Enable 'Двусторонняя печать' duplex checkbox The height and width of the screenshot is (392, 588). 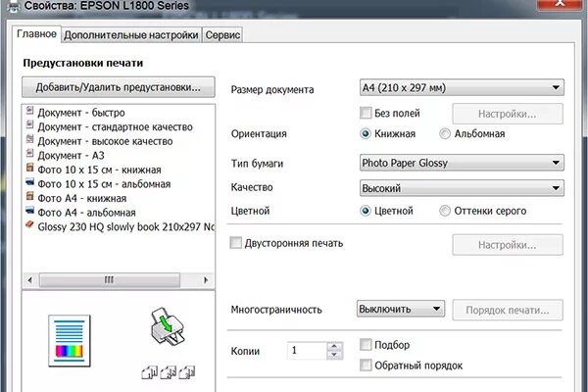235,243
